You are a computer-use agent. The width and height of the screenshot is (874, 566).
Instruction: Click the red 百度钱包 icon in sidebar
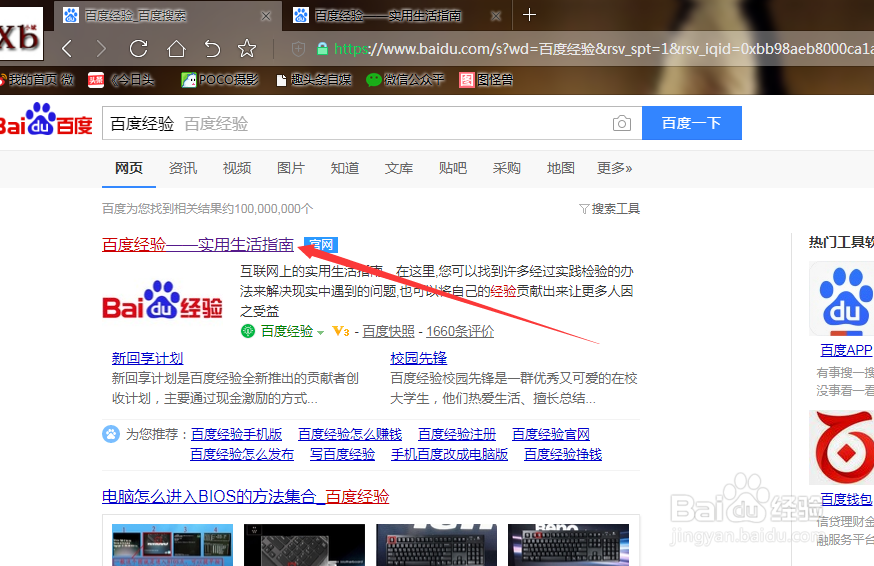pos(842,447)
